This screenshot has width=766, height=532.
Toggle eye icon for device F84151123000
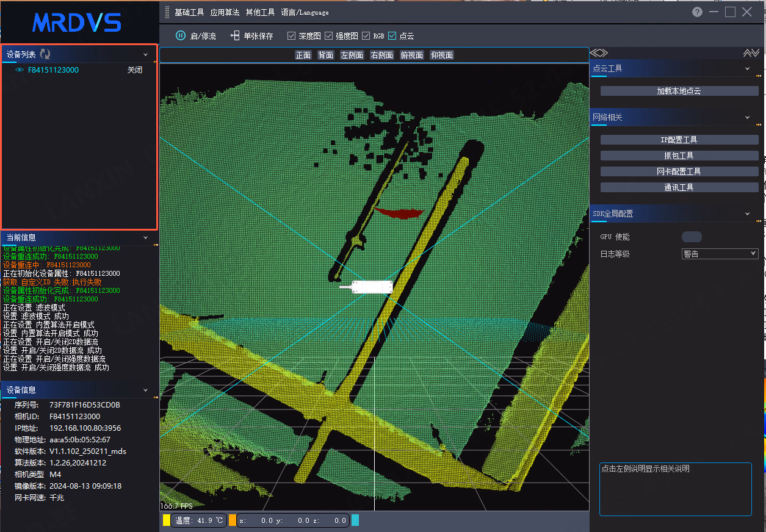(20, 70)
